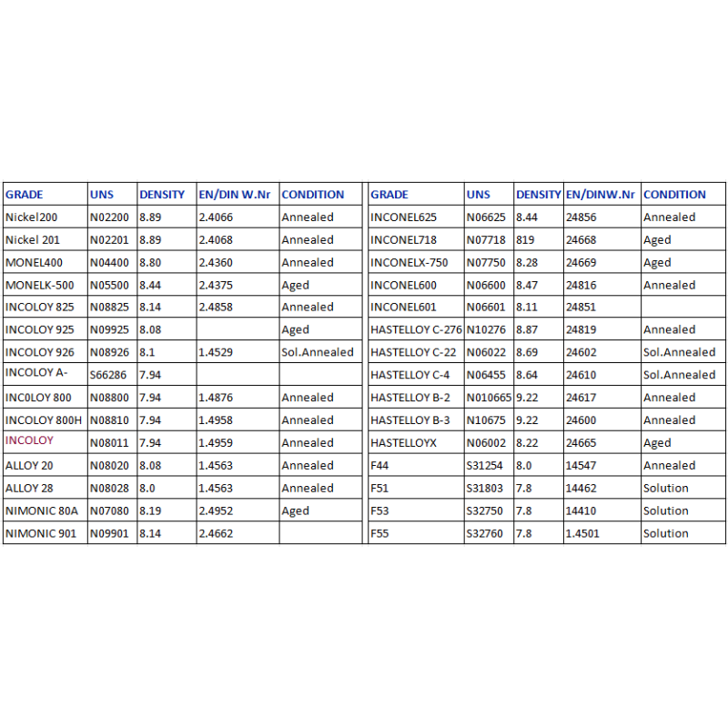The image size is (728, 728).
Task: Select the W.Nr value 2.4375
Action: point(238,285)
